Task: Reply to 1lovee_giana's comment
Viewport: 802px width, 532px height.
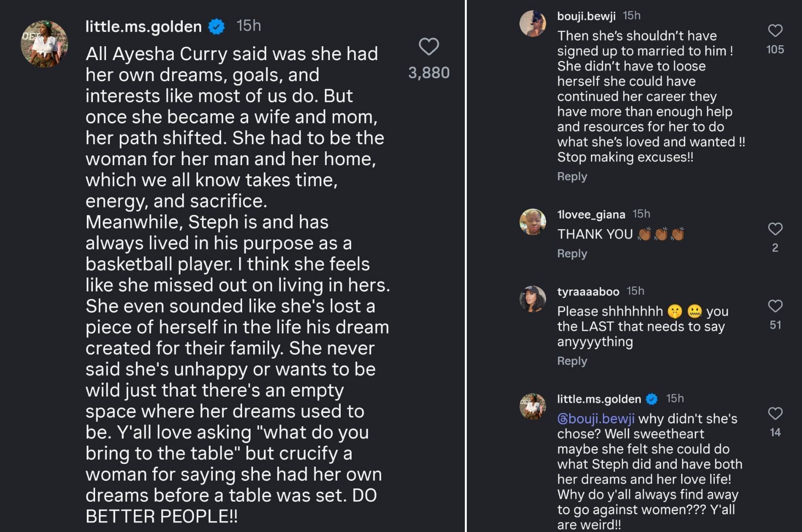Action: (x=572, y=254)
